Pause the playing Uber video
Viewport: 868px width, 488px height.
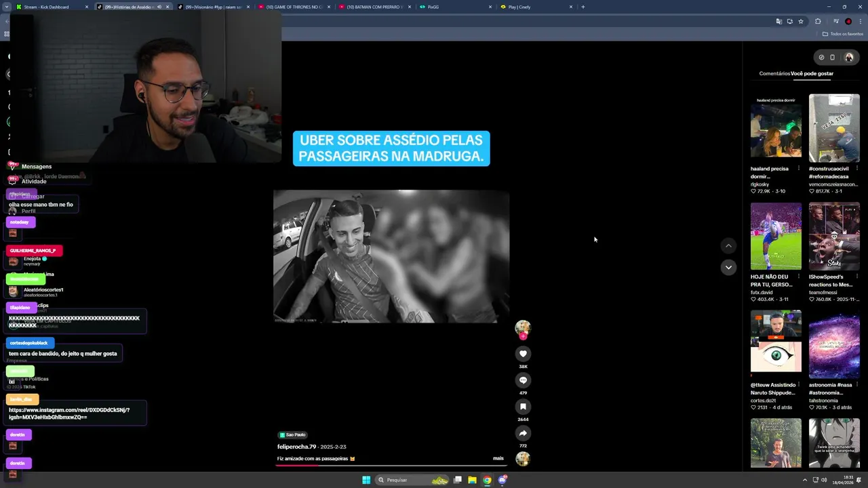tap(391, 256)
